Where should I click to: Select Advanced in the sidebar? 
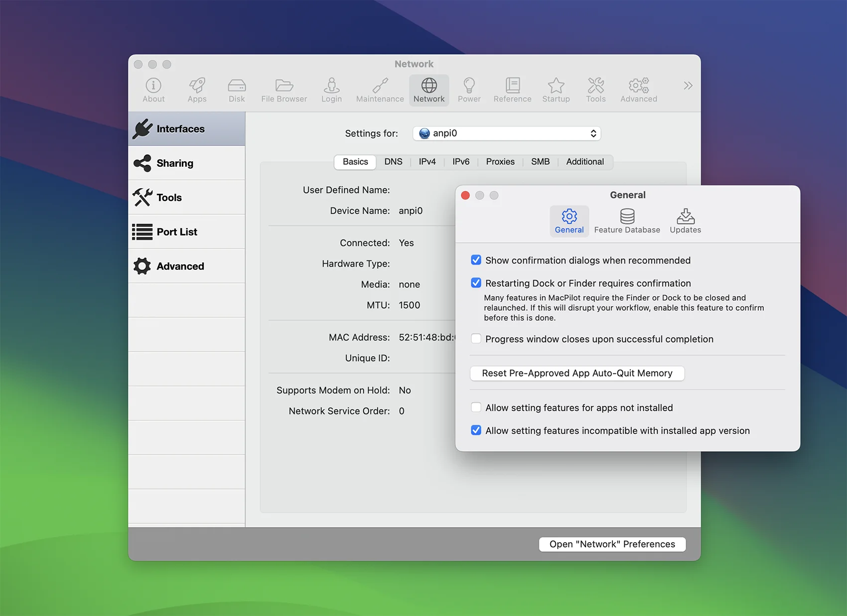[x=186, y=266]
